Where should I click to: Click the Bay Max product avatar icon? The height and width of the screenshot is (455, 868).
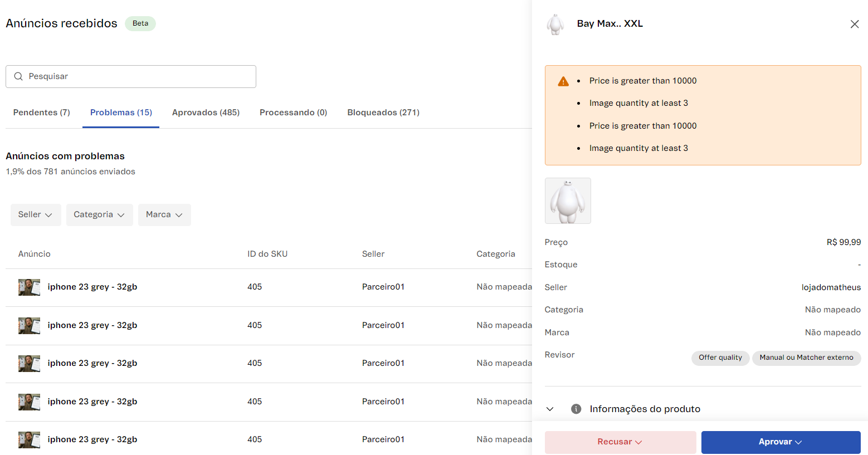point(555,23)
